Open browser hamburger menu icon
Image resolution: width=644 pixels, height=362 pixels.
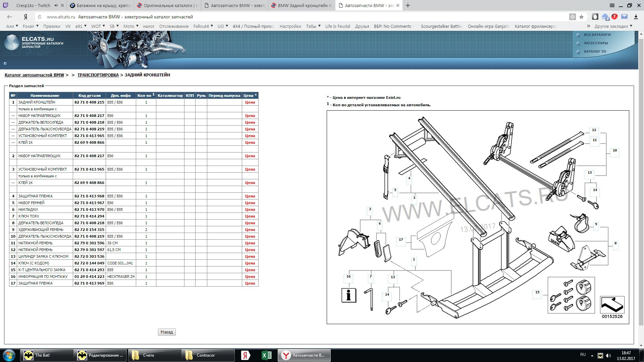tap(612, 5)
